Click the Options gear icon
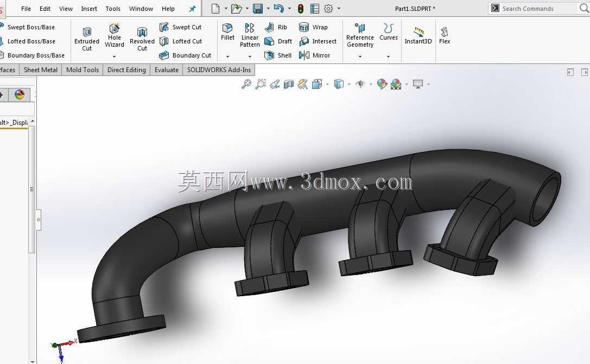This screenshot has width=590, height=364. click(328, 8)
